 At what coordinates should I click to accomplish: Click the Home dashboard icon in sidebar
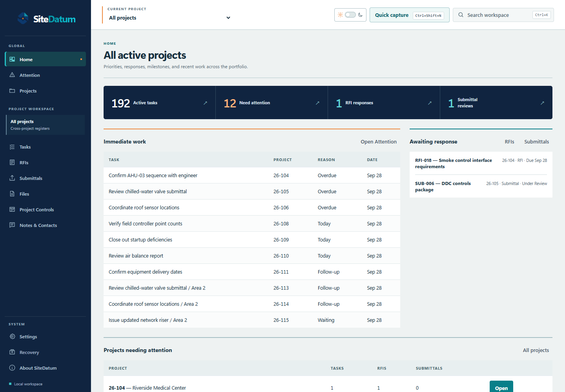pos(12,59)
